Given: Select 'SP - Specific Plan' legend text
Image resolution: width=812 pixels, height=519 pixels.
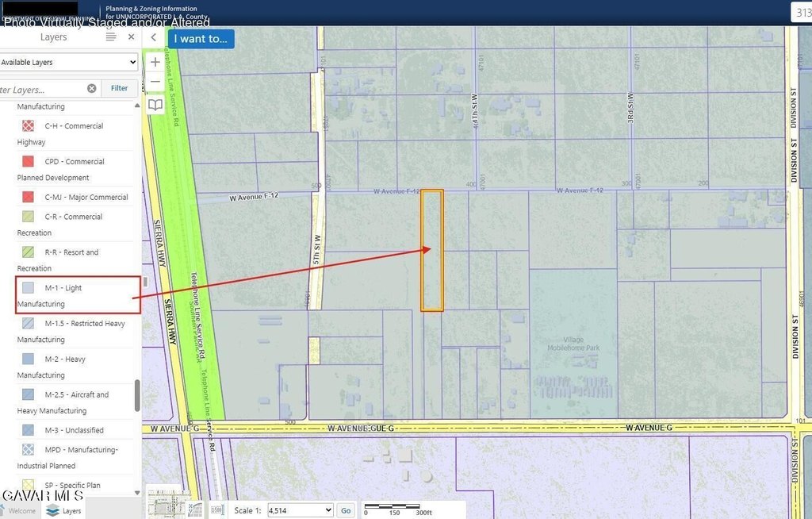Looking at the screenshot, I should pos(72,486).
